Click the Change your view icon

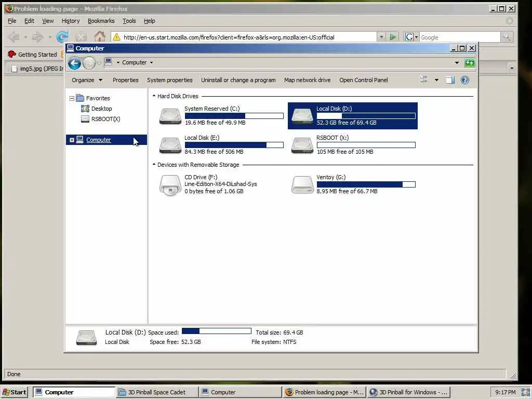[423, 79]
